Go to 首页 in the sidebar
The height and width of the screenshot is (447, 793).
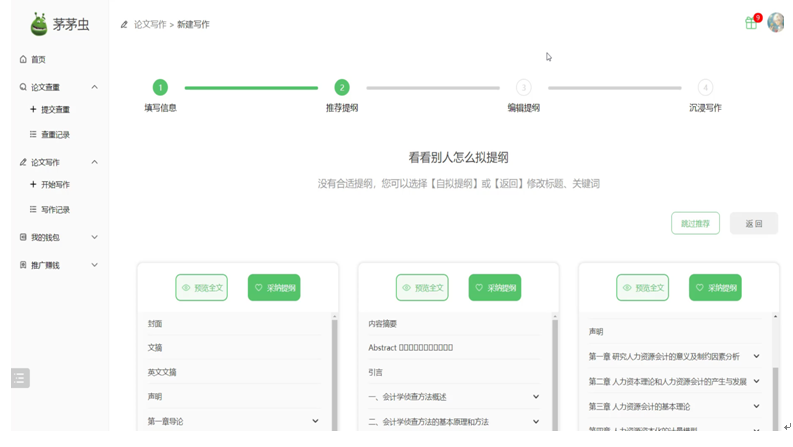coord(38,60)
